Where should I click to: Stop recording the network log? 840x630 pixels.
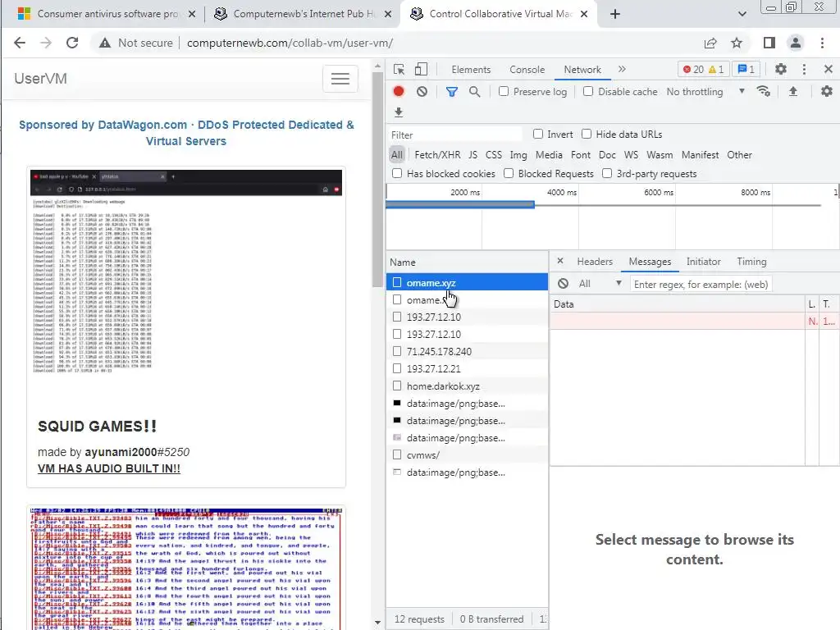pyautogui.click(x=399, y=92)
